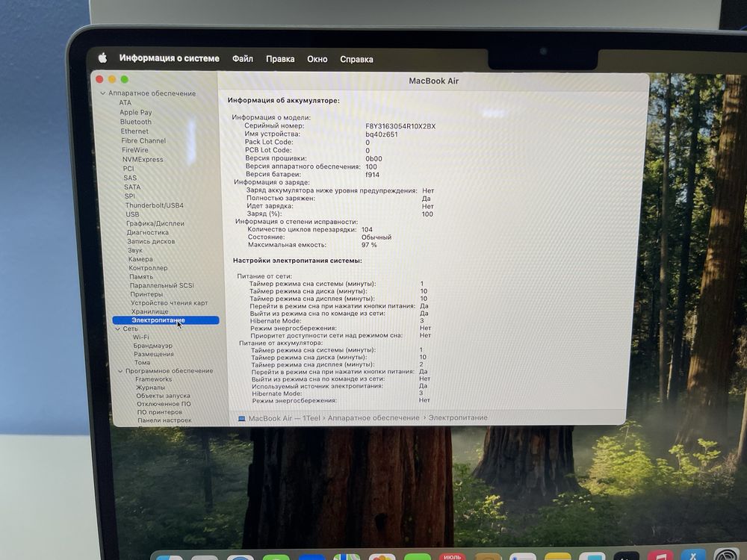747x560 pixels.
Task: Select Брандмауэр under Сеть
Action: pos(153,346)
